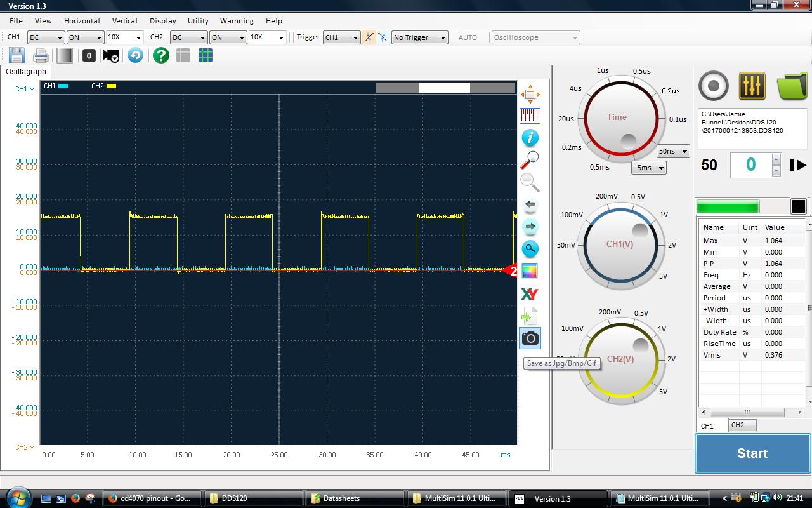Click the zoom-out magnifier icon
The width and height of the screenshot is (812, 508).
tap(530, 182)
